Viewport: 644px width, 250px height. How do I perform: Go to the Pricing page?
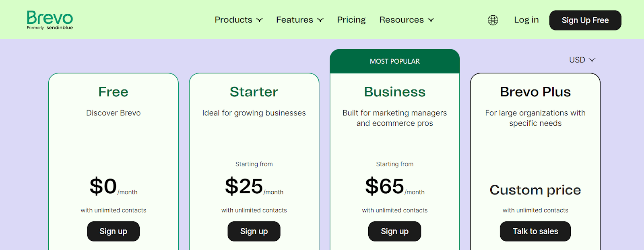pyautogui.click(x=351, y=20)
